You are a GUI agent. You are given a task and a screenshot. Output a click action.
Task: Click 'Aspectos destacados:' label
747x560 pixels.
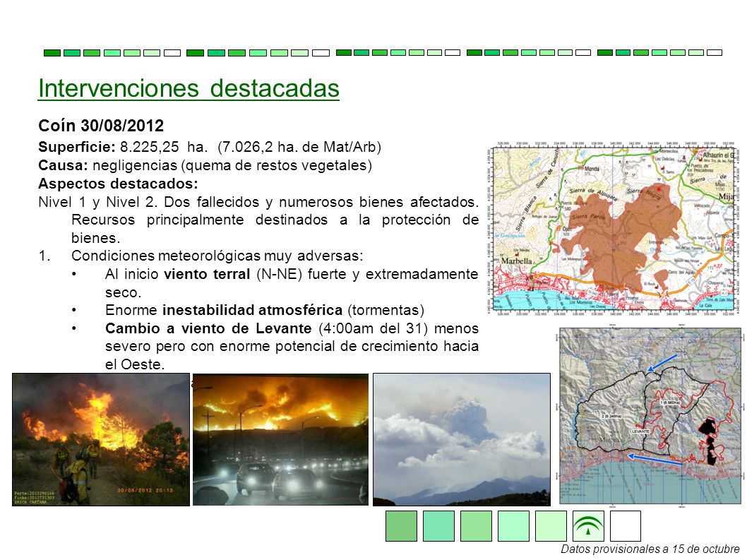(118, 184)
